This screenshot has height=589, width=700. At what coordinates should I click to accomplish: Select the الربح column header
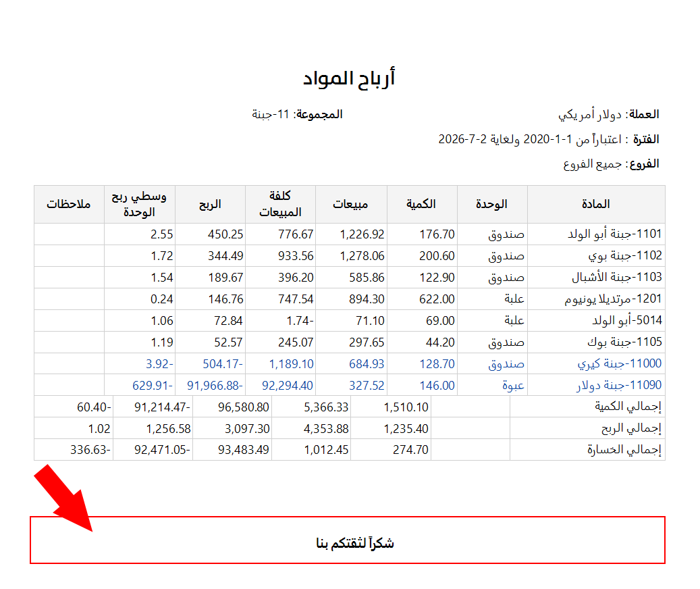pyautogui.click(x=210, y=205)
